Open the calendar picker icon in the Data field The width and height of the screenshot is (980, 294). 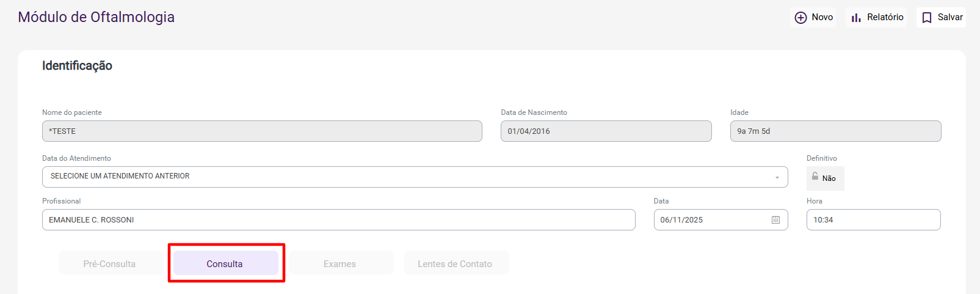[775, 220]
